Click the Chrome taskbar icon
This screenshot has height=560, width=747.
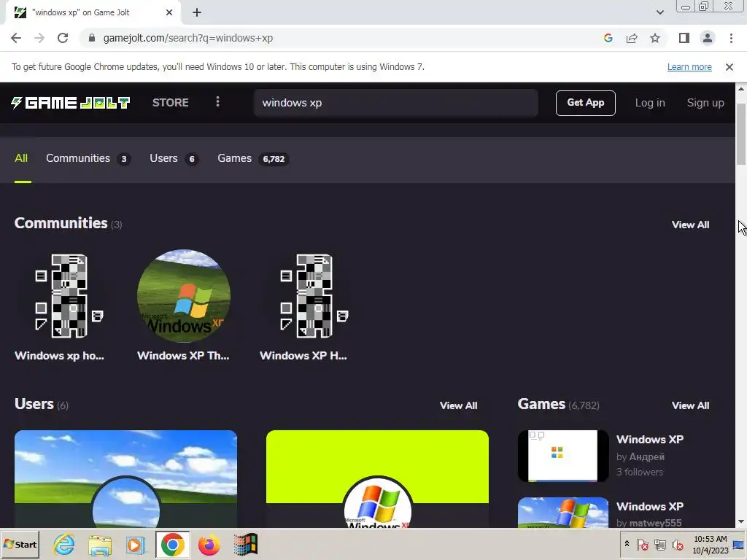(x=172, y=545)
